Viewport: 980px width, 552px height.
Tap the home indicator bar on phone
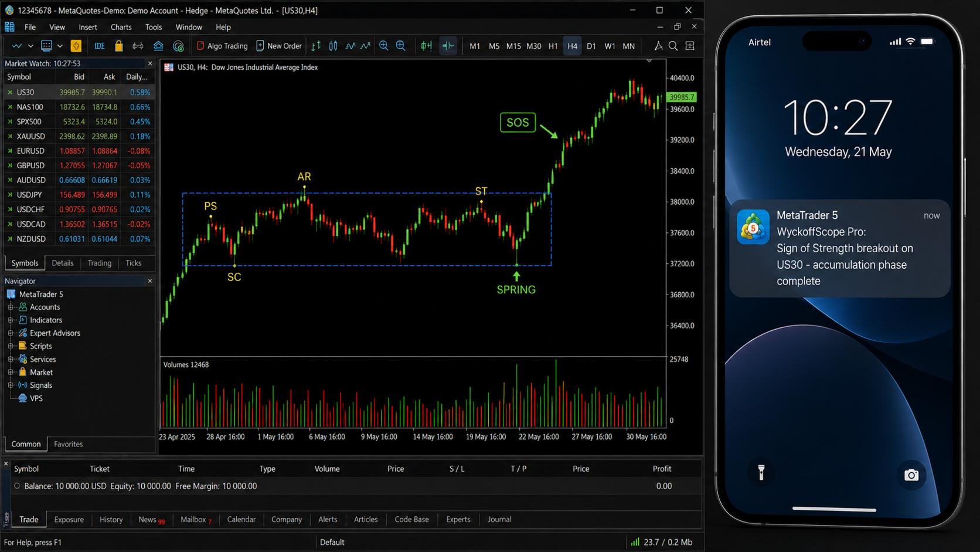[834, 509]
